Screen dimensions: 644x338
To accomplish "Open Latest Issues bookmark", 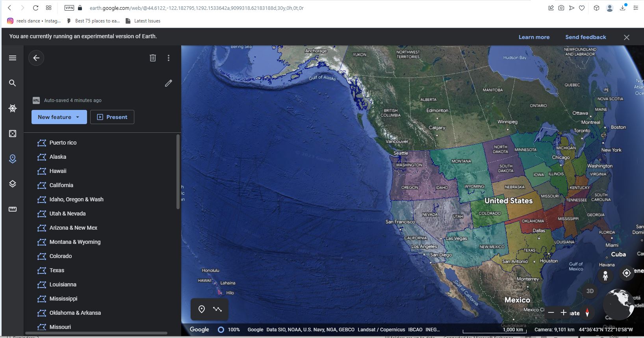I will 143,21.
